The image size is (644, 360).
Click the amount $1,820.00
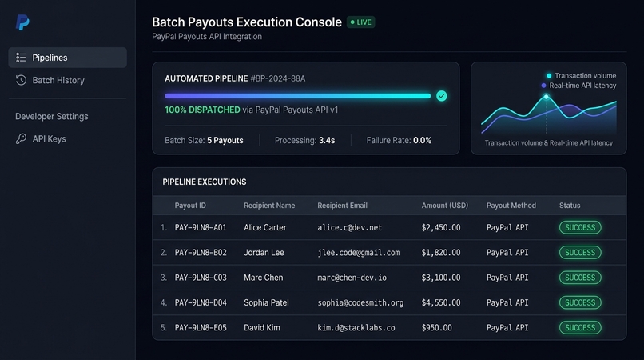(441, 253)
